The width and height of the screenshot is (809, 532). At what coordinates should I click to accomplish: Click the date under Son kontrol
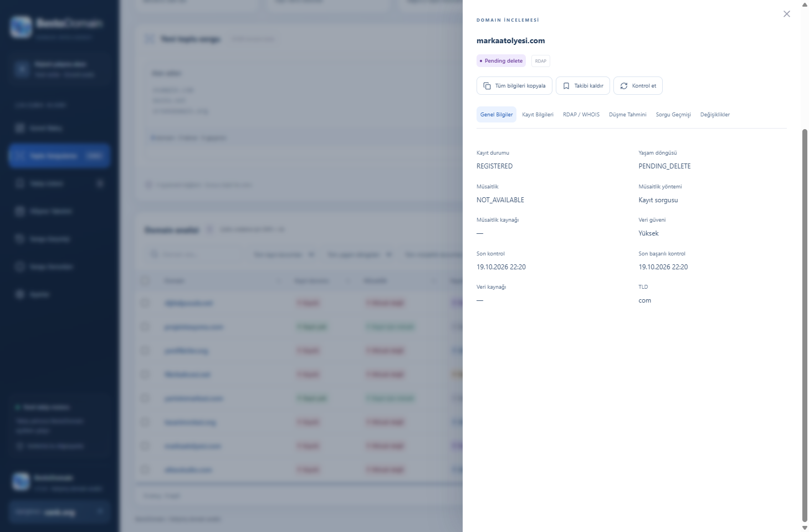point(501,267)
